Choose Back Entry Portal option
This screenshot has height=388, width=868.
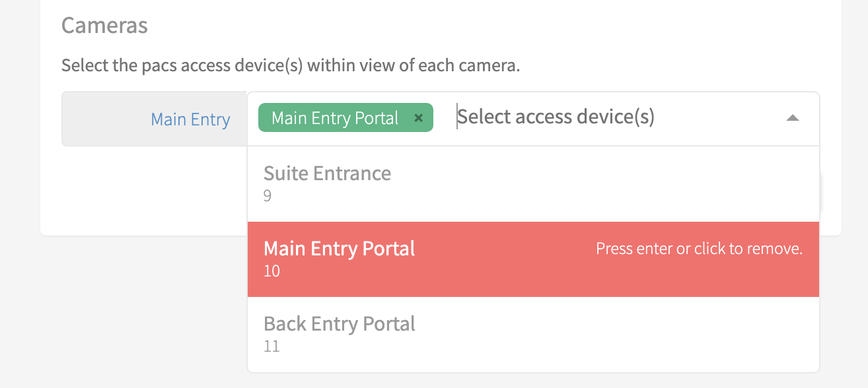coord(340,325)
